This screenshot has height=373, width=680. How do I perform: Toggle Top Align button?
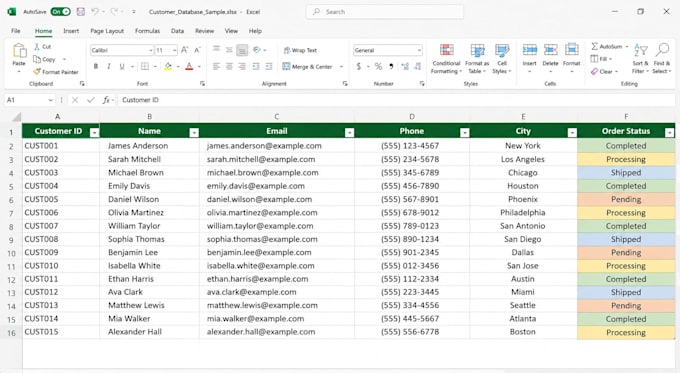pyautogui.click(x=216, y=49)
